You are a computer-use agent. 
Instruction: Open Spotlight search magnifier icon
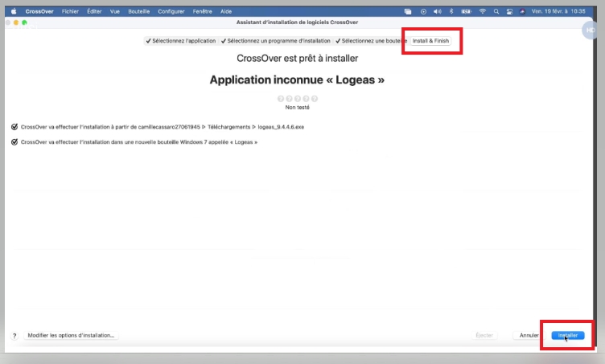[x=497, y=11]
